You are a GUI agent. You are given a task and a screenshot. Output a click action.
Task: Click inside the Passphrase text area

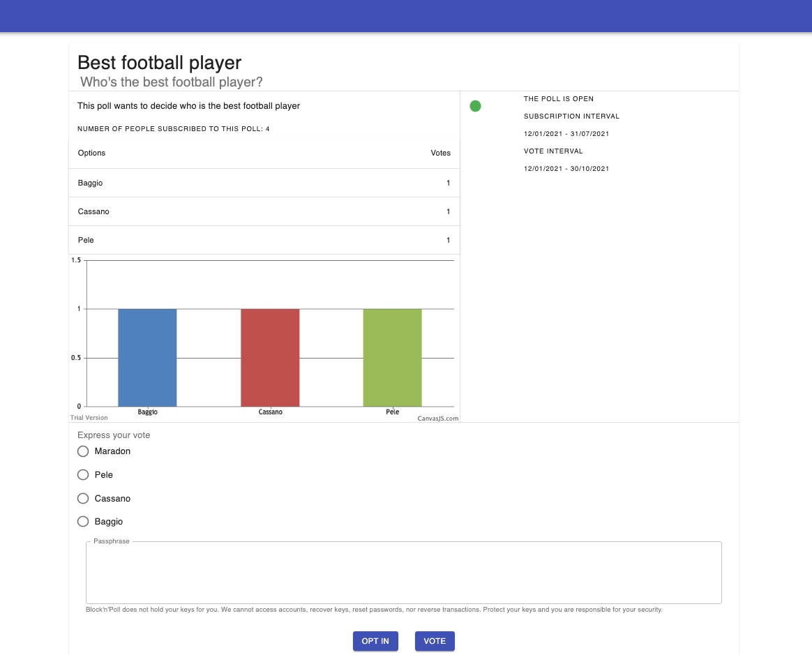coord(403,571)
